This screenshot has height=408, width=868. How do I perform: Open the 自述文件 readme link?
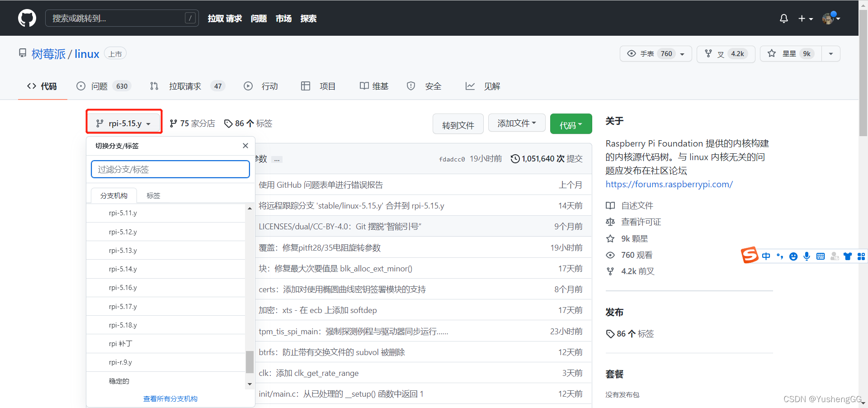pos(630,205)
